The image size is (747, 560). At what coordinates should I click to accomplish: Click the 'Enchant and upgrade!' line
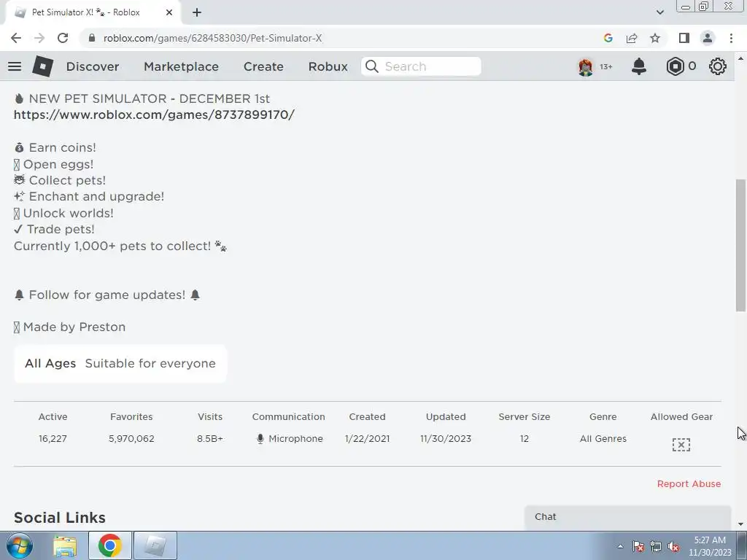click(96, 197)
